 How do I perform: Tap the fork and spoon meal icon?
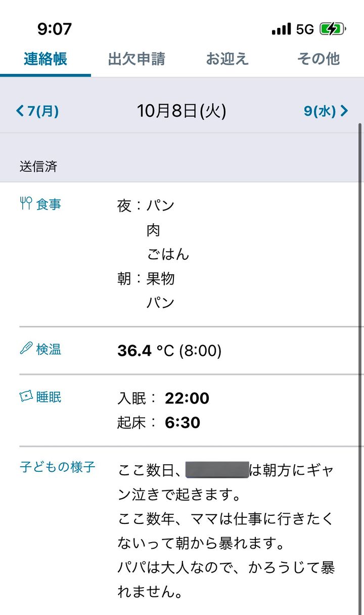point(26,204)
